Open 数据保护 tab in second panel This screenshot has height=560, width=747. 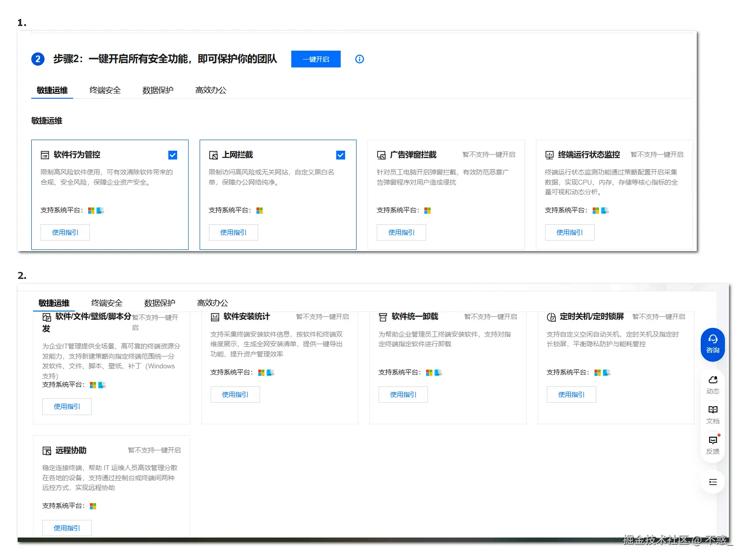(160, 303)
